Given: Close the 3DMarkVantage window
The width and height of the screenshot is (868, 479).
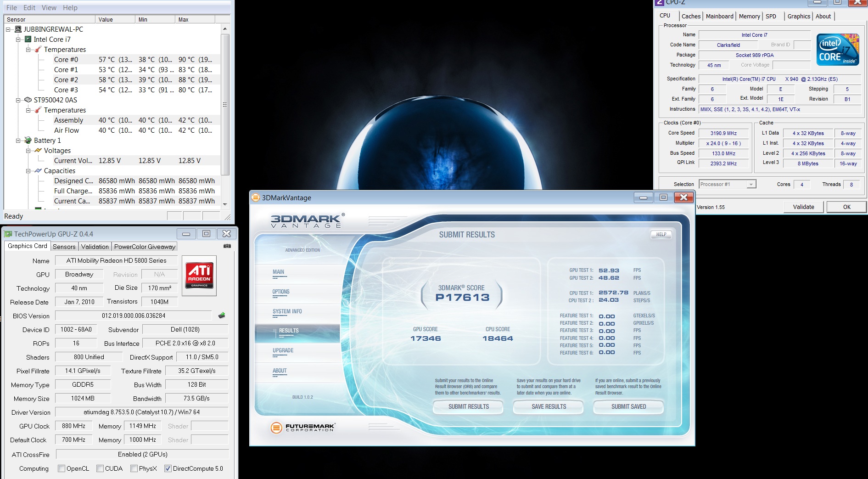Looking at the screenshot, I should click(683, 197).
